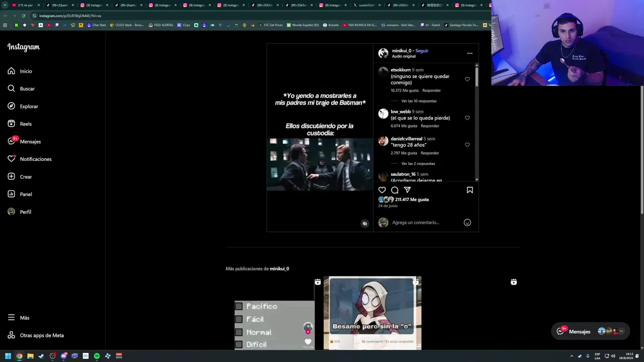
Task: Reply to etsokkurn's comment
Action: click(x=431, y=90)
